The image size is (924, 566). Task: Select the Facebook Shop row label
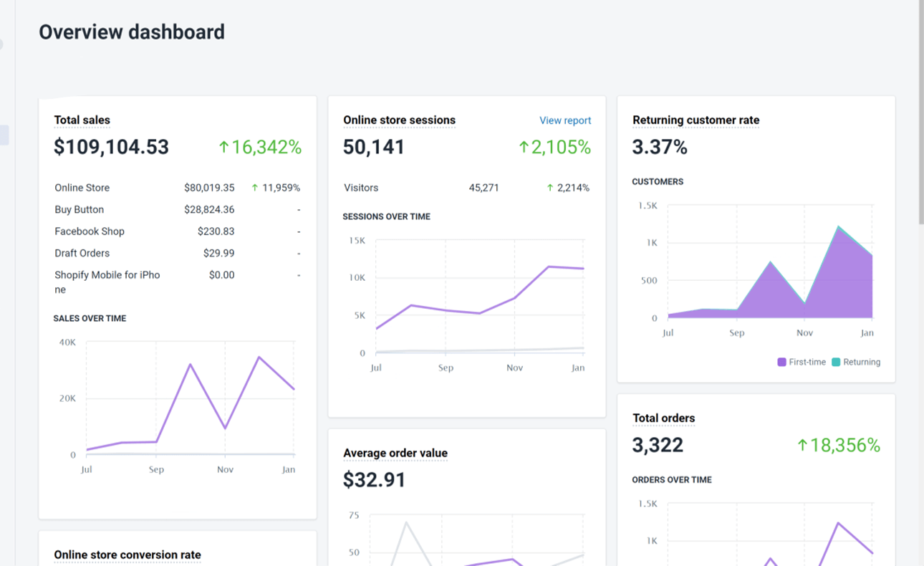[x=90, y=231]
